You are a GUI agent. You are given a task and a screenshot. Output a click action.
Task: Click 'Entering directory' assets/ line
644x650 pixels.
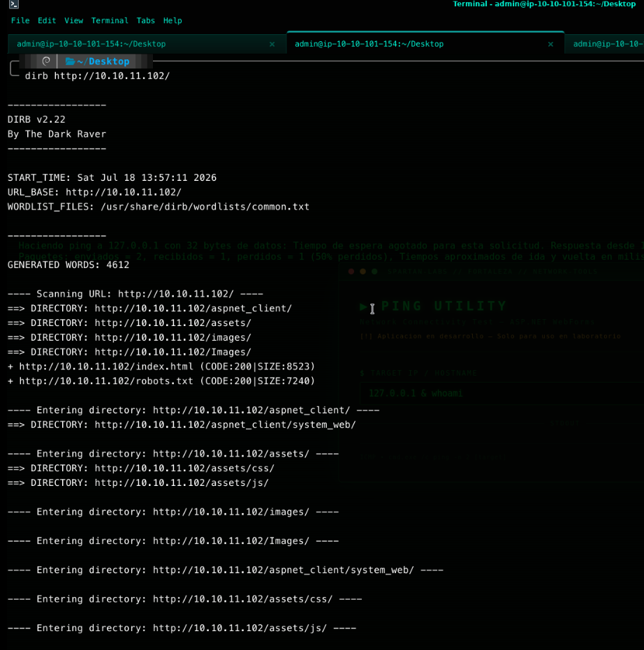[x=173, y=454]
